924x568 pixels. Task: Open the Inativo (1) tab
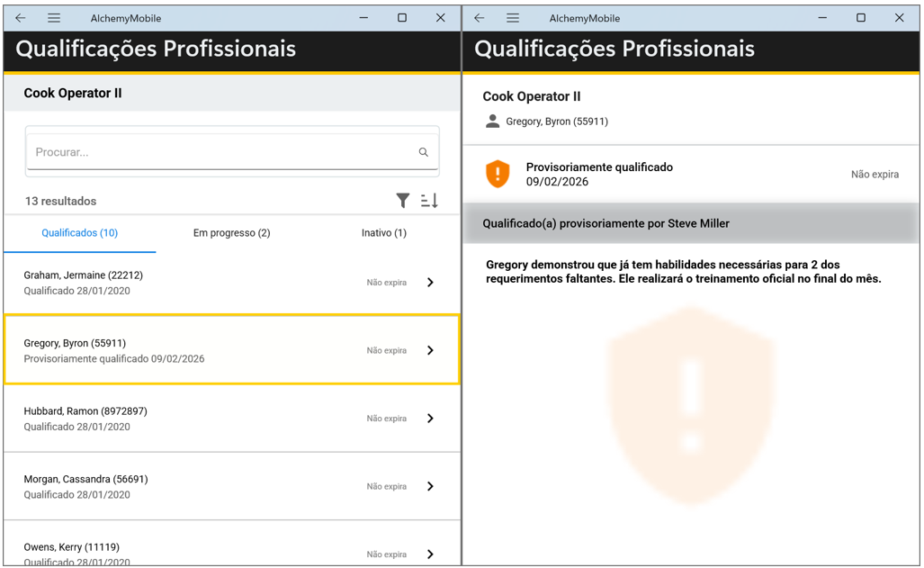click(x=384, y=233)
